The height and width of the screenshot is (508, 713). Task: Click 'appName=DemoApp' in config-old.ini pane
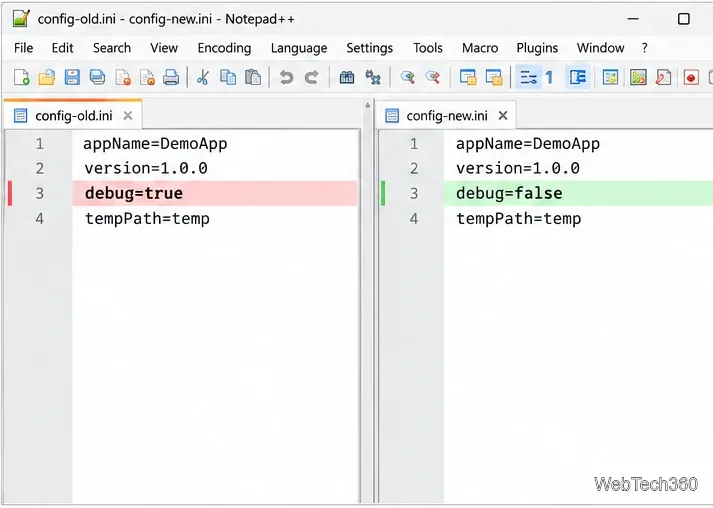point(155,144)
